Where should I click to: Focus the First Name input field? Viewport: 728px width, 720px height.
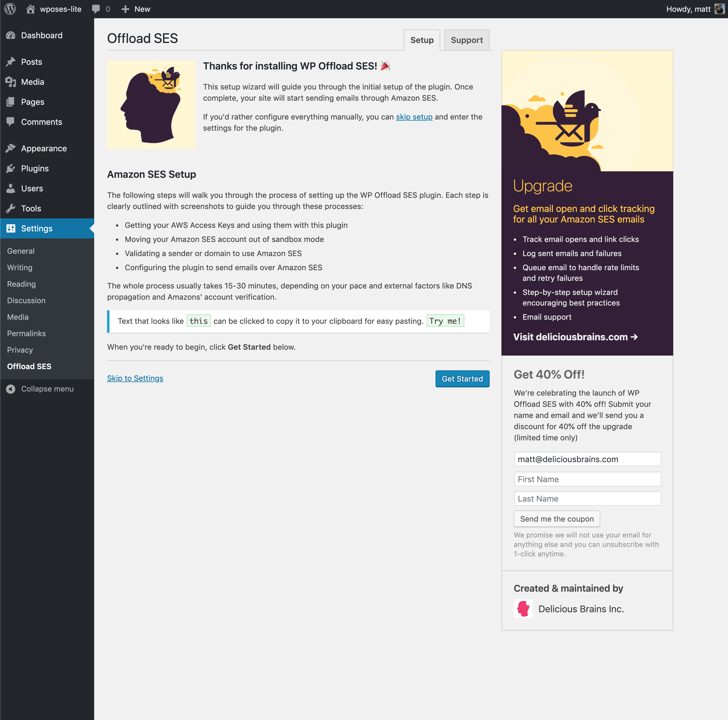tap(587, 479)
